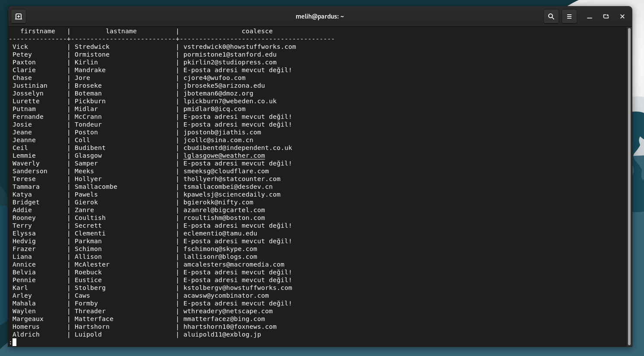Select kpawelsj@sciencedaily.com email text

pyautogui.click(x=232, y=194)
